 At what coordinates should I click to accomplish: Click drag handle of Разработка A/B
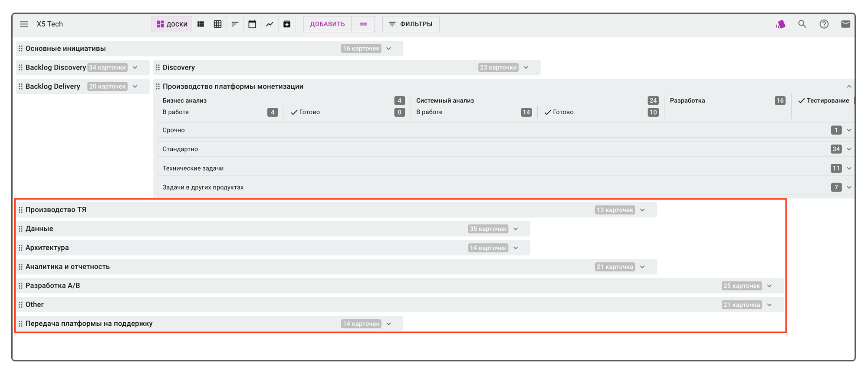[20, 286]
